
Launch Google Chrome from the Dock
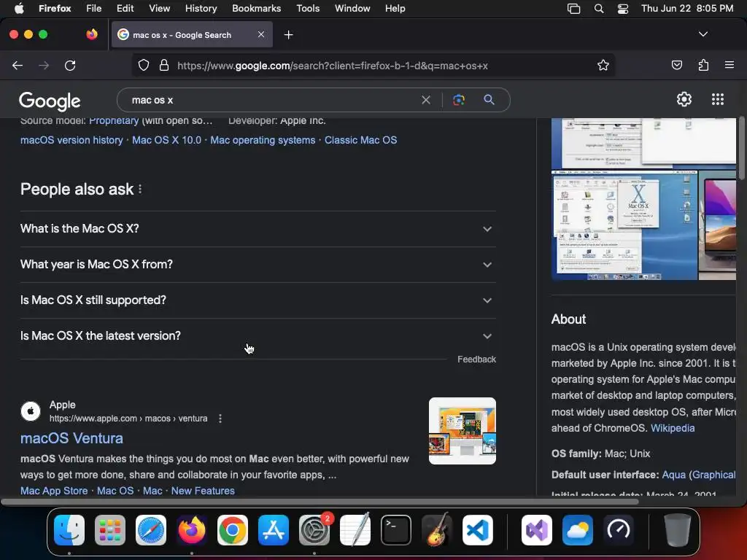pos(233,530)
